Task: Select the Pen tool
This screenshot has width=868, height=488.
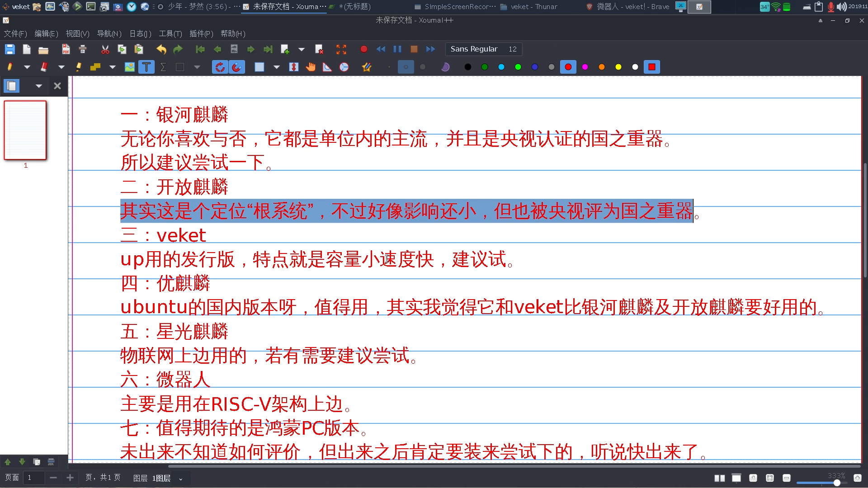Action: pyautogui.click(x=10, y=67)
